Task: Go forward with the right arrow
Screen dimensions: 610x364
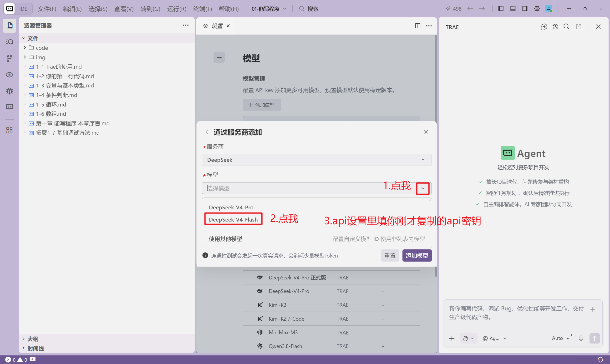Action: [x=482, y=9]
